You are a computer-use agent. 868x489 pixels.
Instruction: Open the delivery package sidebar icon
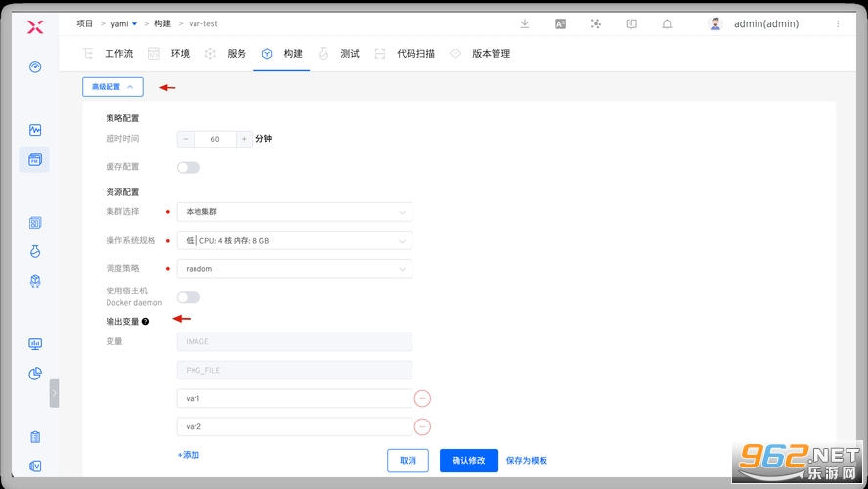(35, 281)
